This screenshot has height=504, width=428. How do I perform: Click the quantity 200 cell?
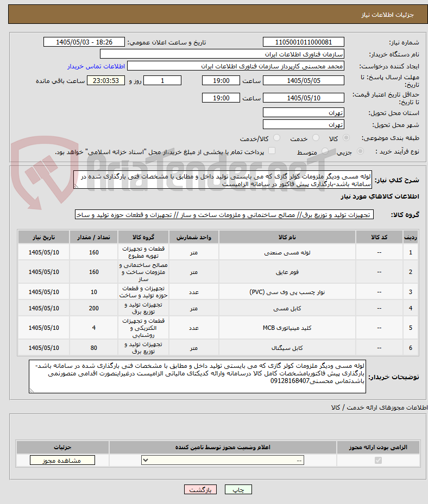coord(93,308)
